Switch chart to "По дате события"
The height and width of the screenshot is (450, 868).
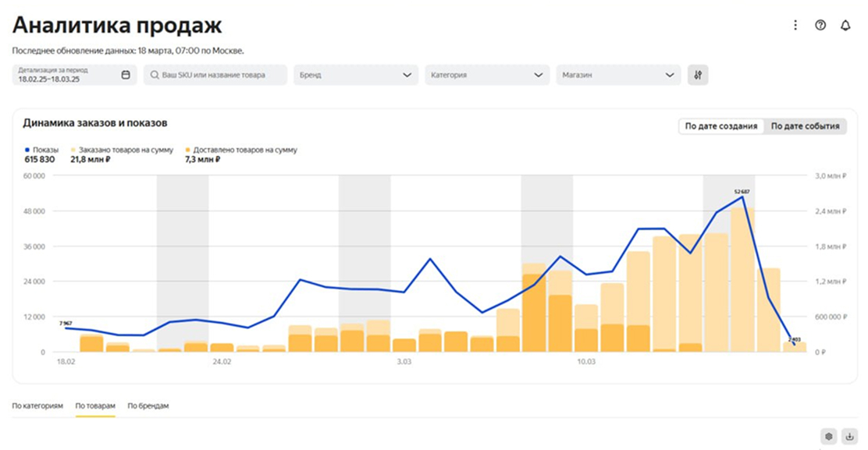(805, 126)
